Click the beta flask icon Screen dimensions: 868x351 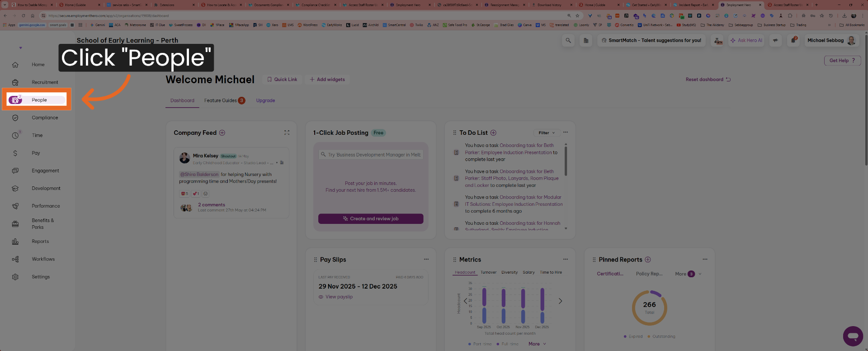pyautogui.click(x=718, y=41)
